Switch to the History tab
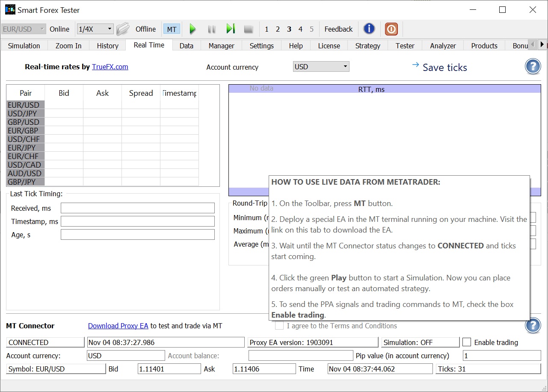Viewport: 548px width, 392px height. (x=107, y=46)
